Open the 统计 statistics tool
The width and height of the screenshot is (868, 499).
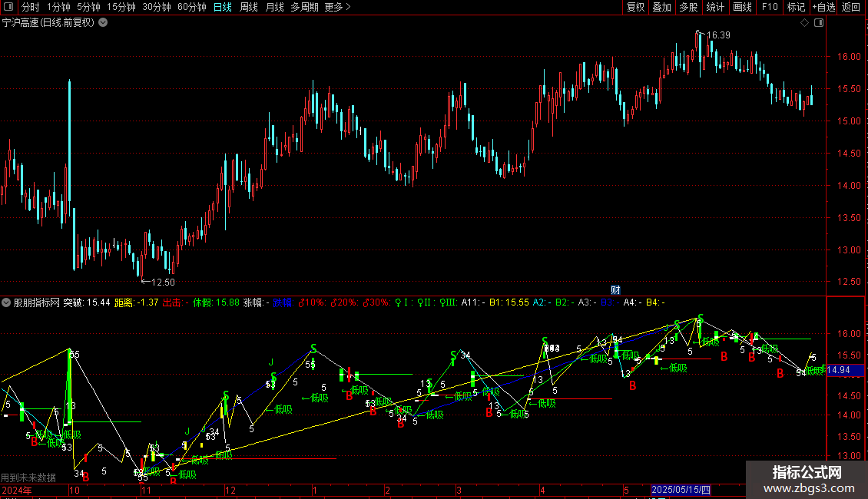[715, 7]
